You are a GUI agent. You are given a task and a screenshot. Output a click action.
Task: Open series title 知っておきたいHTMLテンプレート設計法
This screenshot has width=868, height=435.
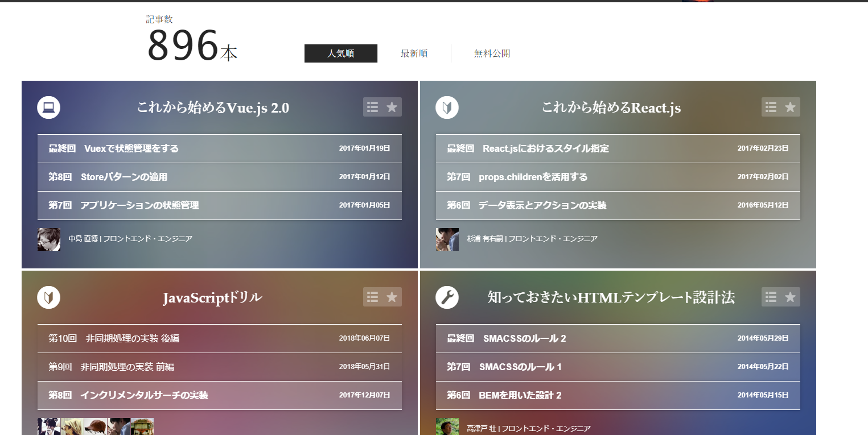coord(611,297)
